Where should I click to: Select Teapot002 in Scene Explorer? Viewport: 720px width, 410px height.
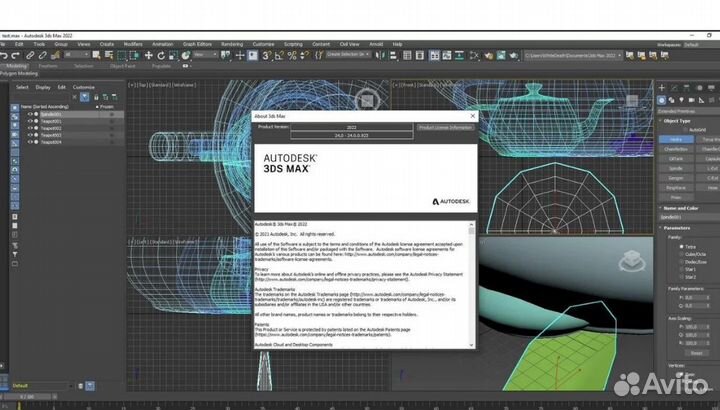51,128
